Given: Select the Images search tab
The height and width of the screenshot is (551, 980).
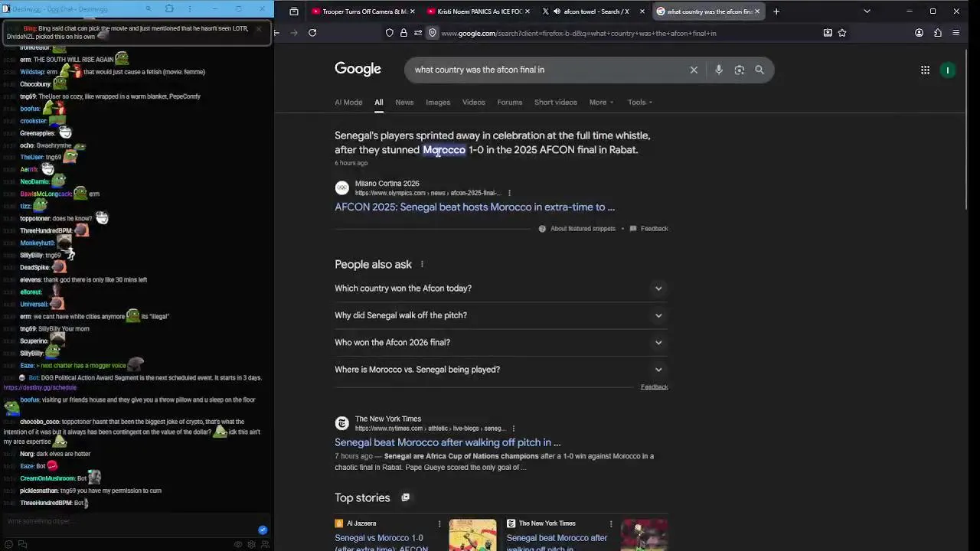Looking at the screenshot, I should [x=438, y=102].
